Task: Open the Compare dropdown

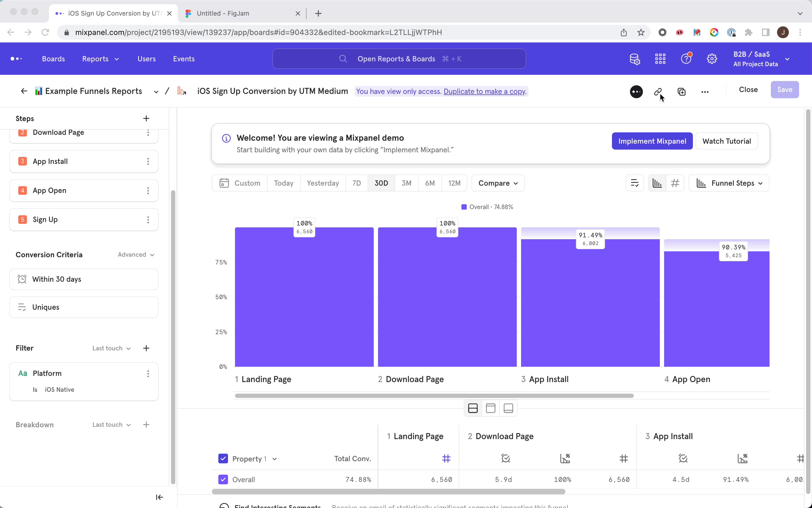Action: click(x=498, y=183)
